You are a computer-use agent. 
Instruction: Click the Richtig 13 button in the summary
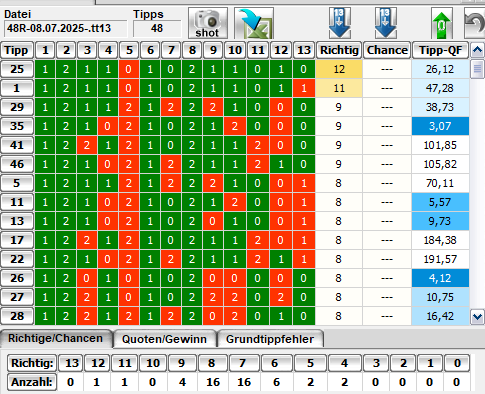coord(71,363)
